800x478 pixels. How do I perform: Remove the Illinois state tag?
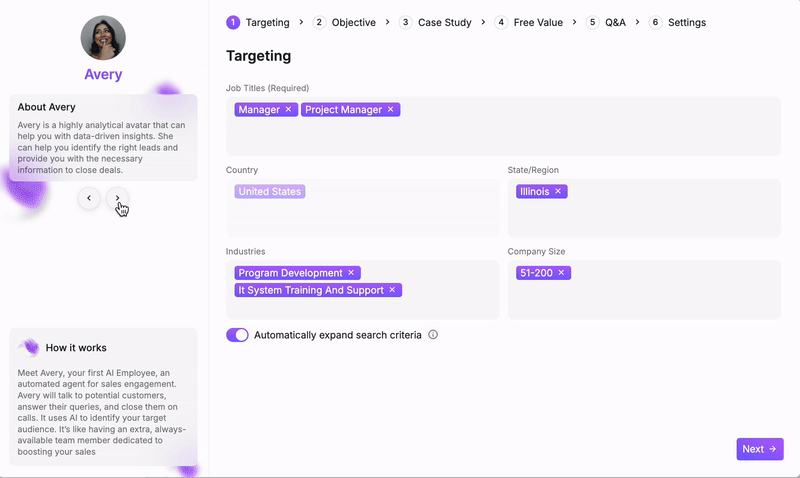coord(558,191)
